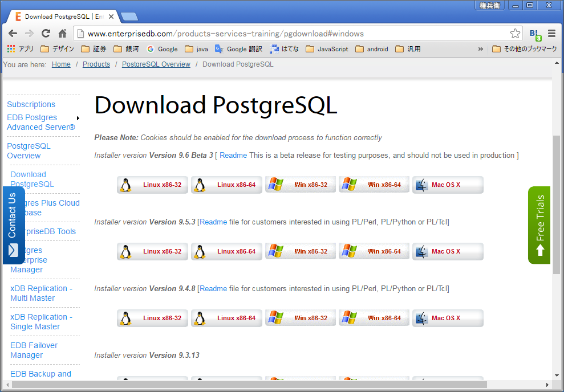Open the Google bookmark

pyautogui.click(x=162, y=49)
